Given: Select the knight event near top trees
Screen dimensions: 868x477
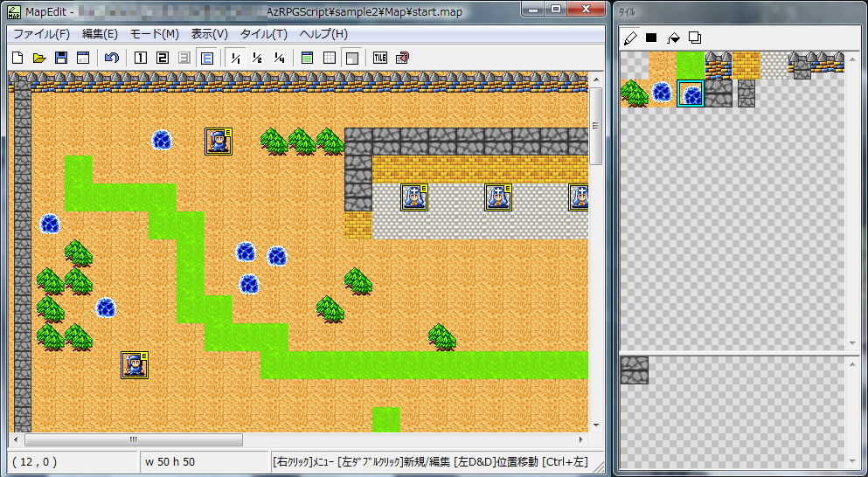Looking at the screenshot, I should click(x=219, y=142).
